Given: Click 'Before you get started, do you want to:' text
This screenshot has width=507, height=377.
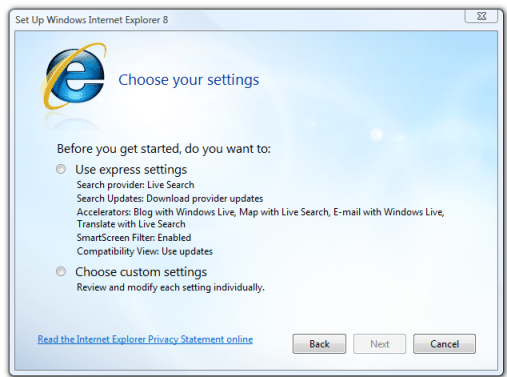Looking at the screenshot, I should tap(164, 149).
